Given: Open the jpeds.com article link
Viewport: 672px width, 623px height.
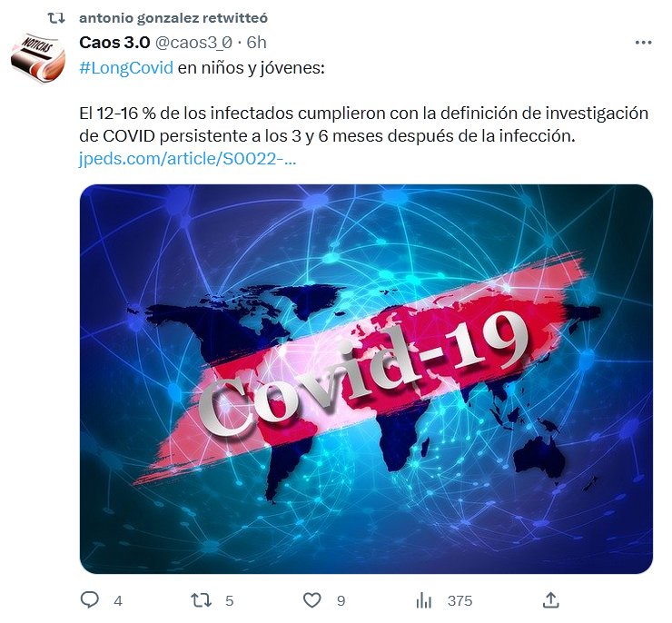Looking at the screenshot, I should [x=188, y=159].
